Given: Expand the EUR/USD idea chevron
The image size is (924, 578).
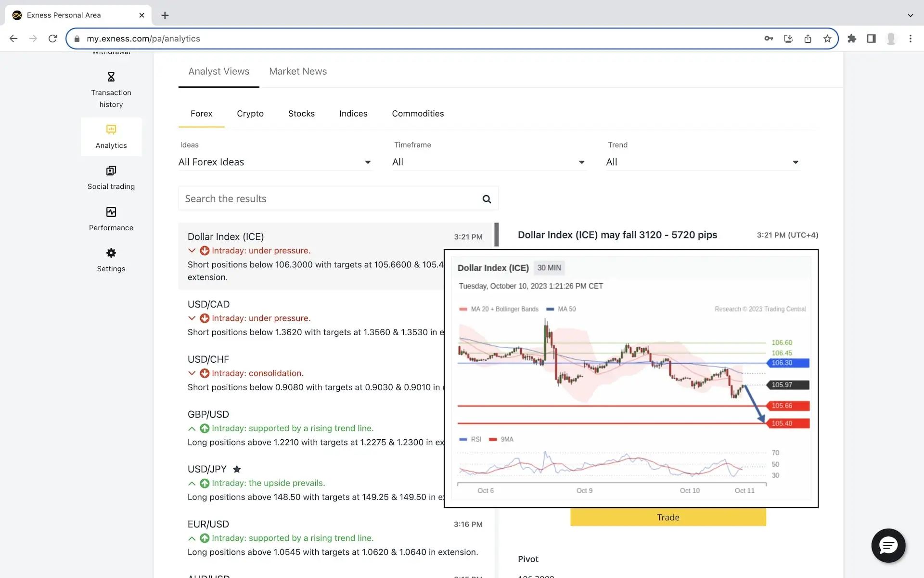Looking at the screenshot, I should point(192,538).
